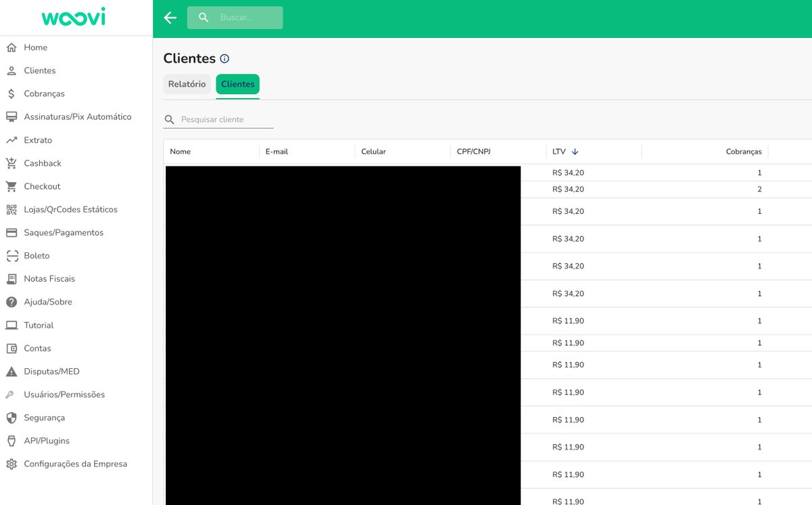Open the Disputas/MED menu item
The image size is (812, 505).
[x=76, y=372]
